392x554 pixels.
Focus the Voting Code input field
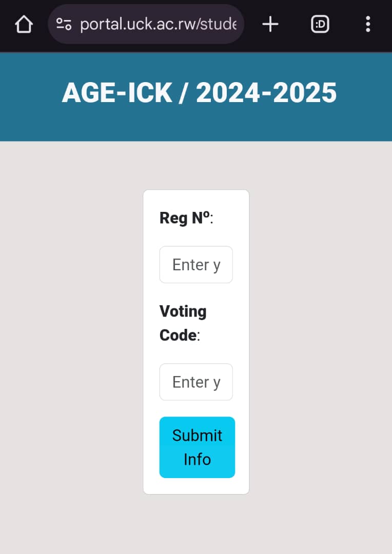click(x=196, y=382)
